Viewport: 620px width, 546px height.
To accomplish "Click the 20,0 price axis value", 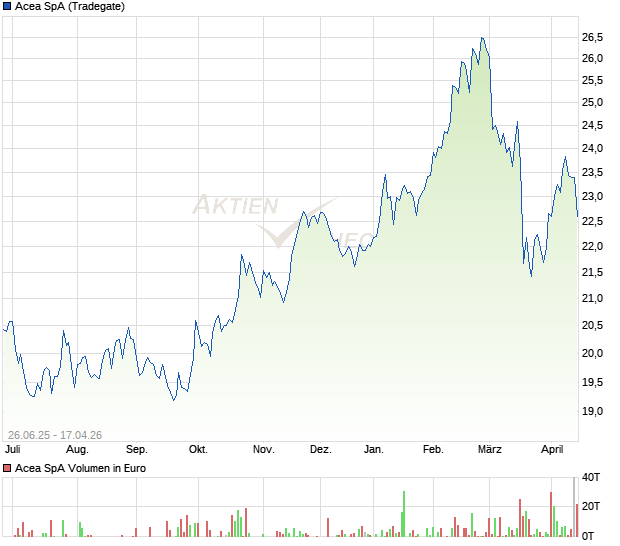I will [592, 353].
